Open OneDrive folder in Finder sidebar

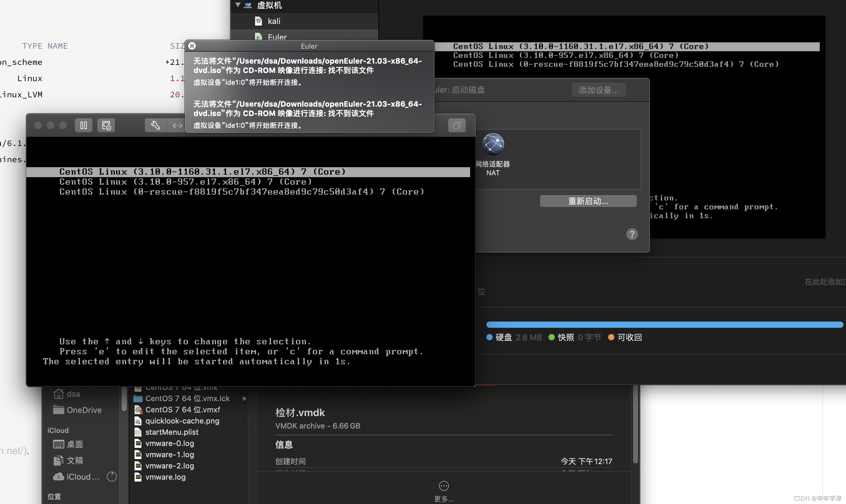tap(77, 410)
